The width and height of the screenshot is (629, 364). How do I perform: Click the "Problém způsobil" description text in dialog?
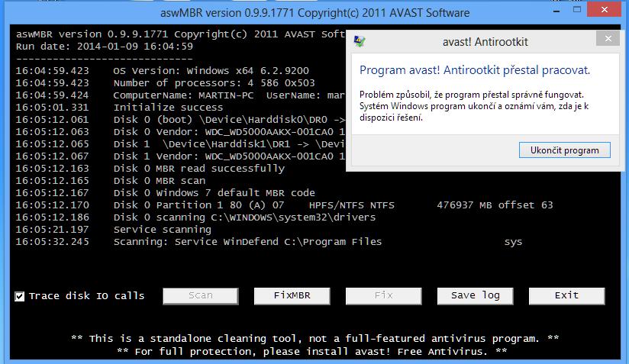(x=474, y=106)
